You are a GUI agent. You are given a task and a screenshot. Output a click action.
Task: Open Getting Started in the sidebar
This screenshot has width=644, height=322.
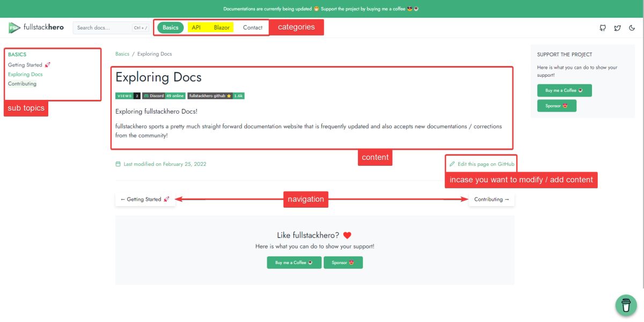tap(29, 65)
